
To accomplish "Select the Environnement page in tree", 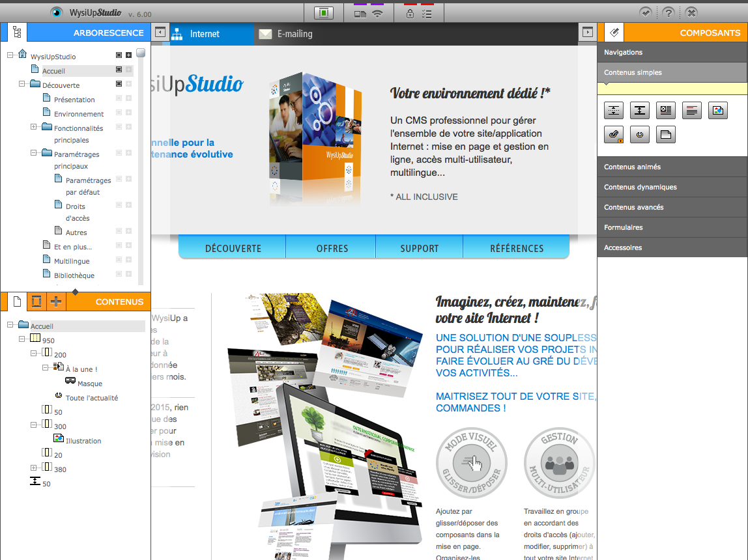I will [79, 114].
